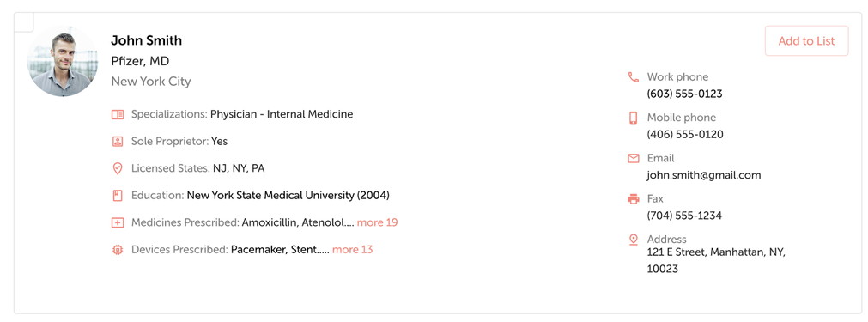This screenshot has height=322, width=868.
Task: Click the Specializations book icon
Action: (118, 114)
